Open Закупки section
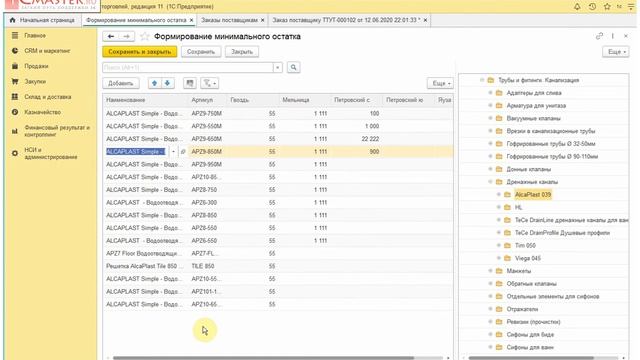640x360 pixels. tap(35, 81)
